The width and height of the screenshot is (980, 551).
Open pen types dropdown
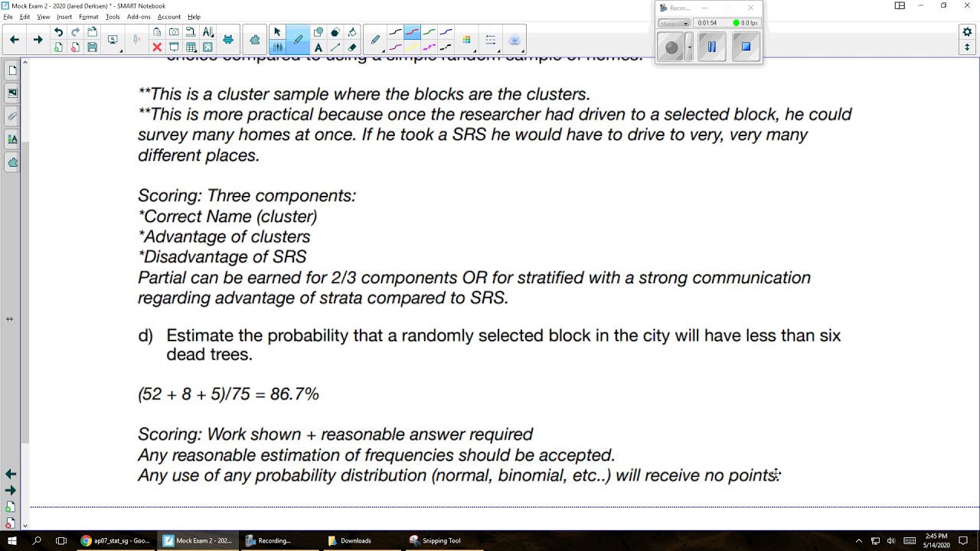pyautogui.click(x=375, y=40)
